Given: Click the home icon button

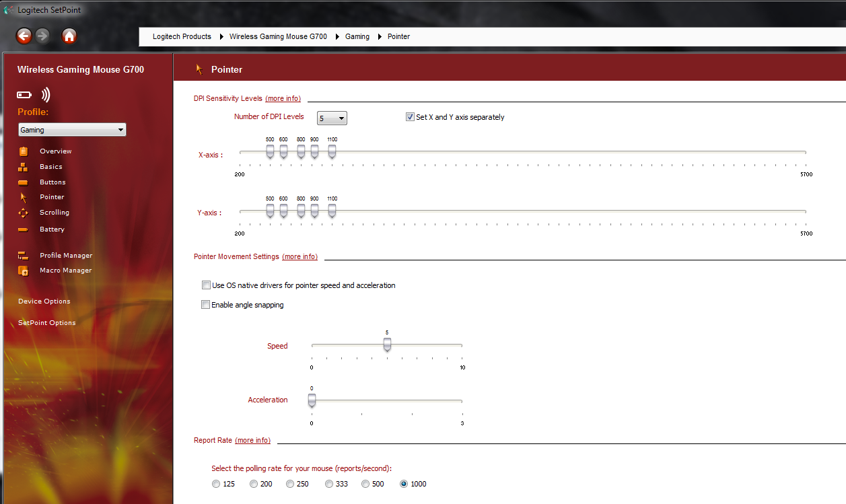Looking at the screenshot, I should (69, 36).
